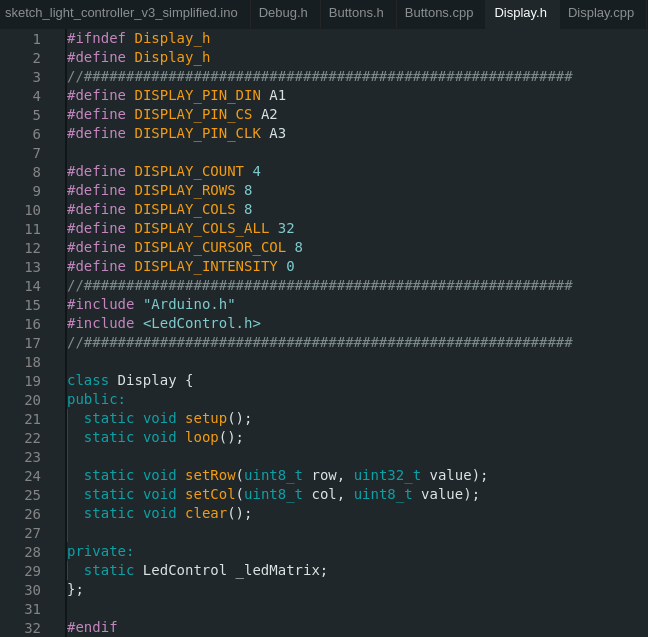Place cursor on DISPLAY_PIN_DIN define
648x637 pixels.
pos(197,95)
